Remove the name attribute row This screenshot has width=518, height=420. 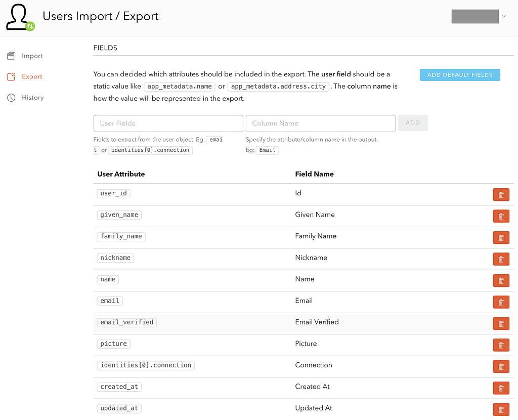pos(501,281)
